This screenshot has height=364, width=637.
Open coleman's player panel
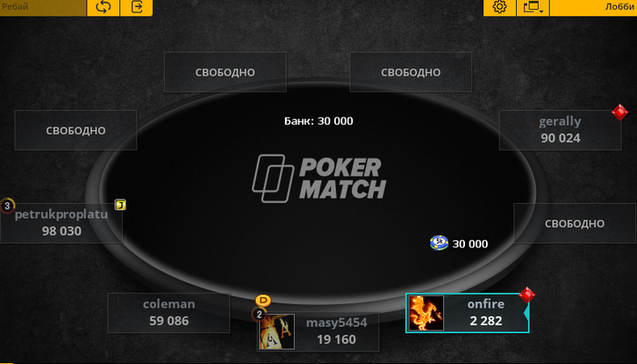pos(168,313)
